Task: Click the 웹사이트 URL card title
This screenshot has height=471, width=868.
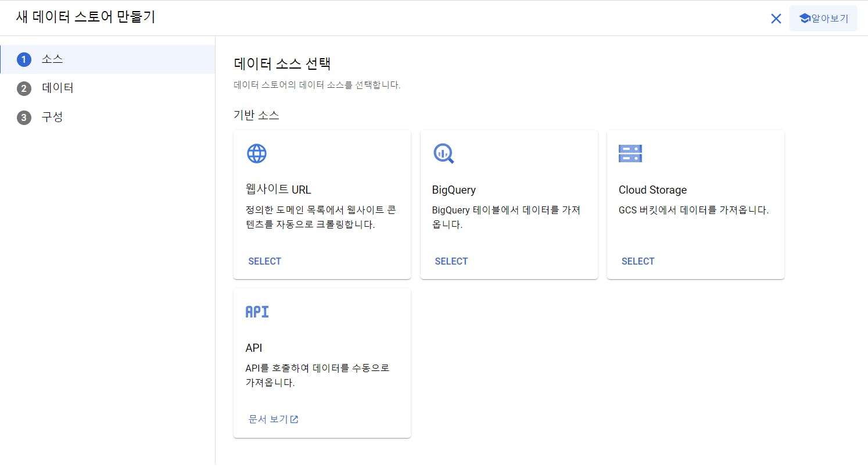Action: (279, 190)
